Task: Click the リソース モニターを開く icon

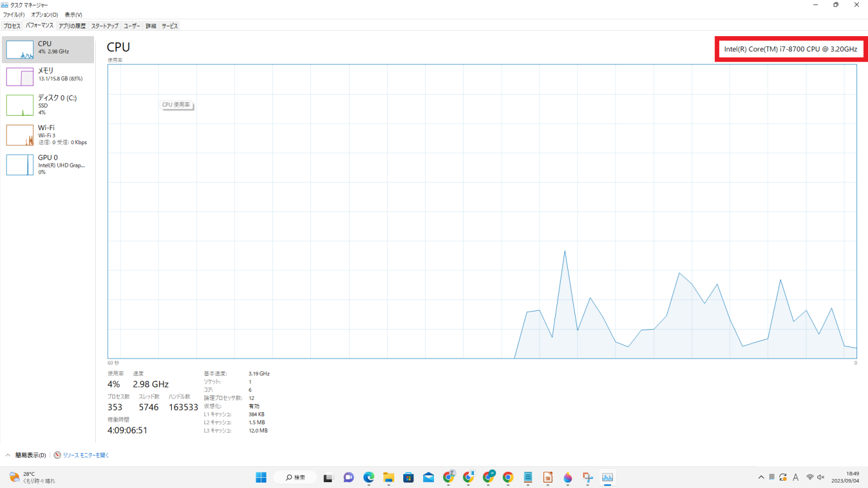Action: point(57,455)
